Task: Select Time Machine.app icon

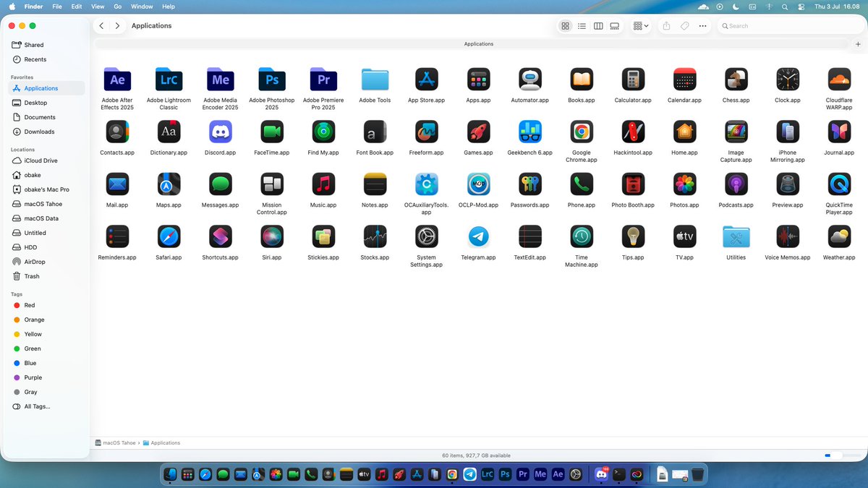Action: 582,236
